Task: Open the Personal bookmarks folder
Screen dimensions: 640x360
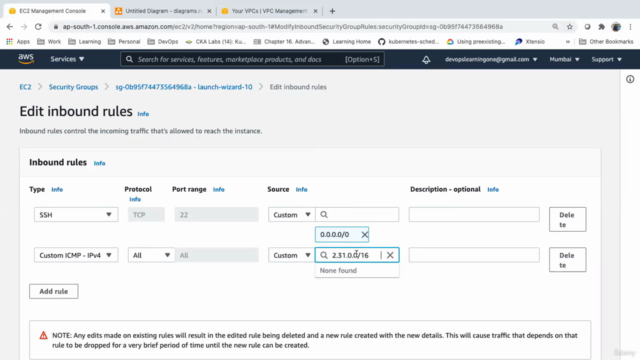Action: tap(124, 42)
